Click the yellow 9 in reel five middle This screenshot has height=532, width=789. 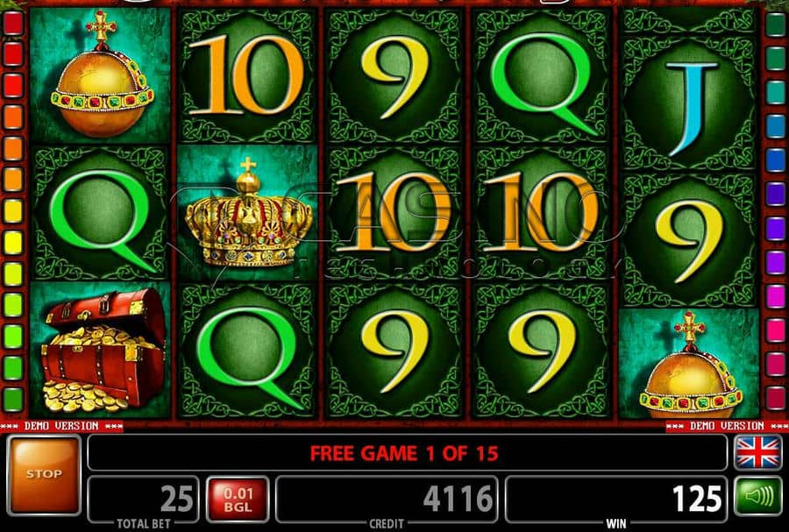point(689,241)
